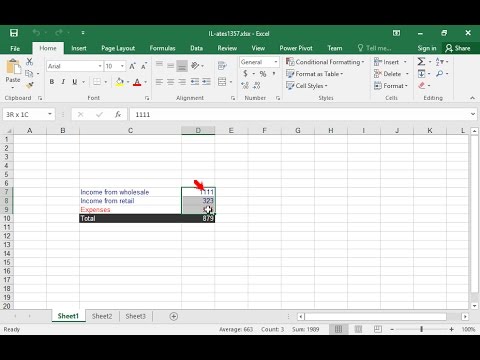Apply cell borders with the Borders icon
Image resolution: width=480 pixels, height=360 pixels.
pos(97,82)
